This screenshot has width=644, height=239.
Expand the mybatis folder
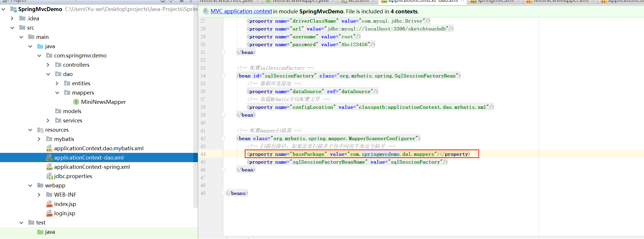(39, 139)
